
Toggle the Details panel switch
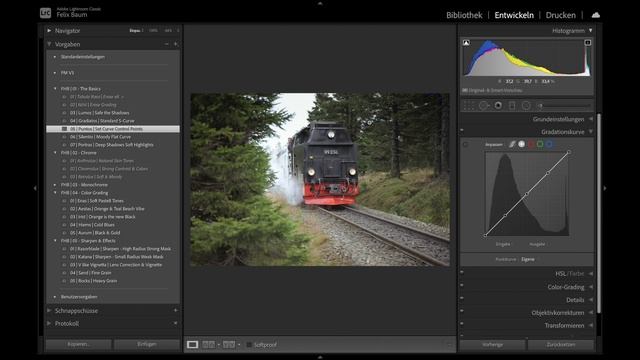[462, 298]
